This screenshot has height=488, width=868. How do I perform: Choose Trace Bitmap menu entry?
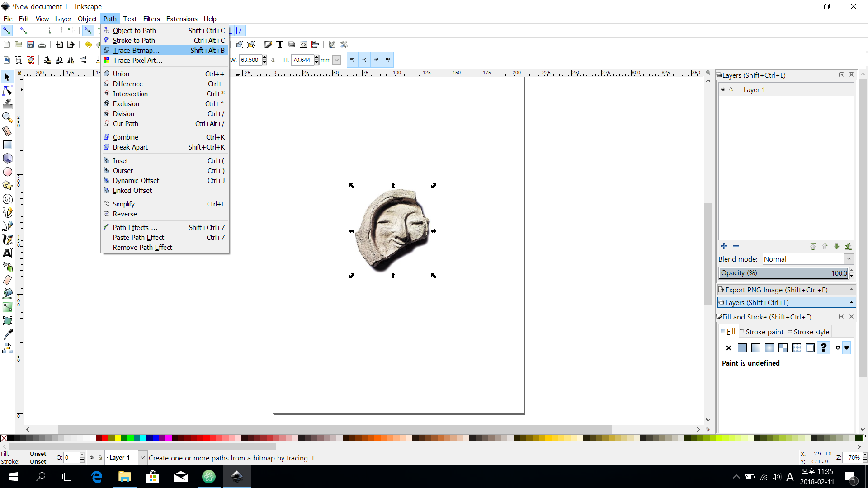point(165,50)
